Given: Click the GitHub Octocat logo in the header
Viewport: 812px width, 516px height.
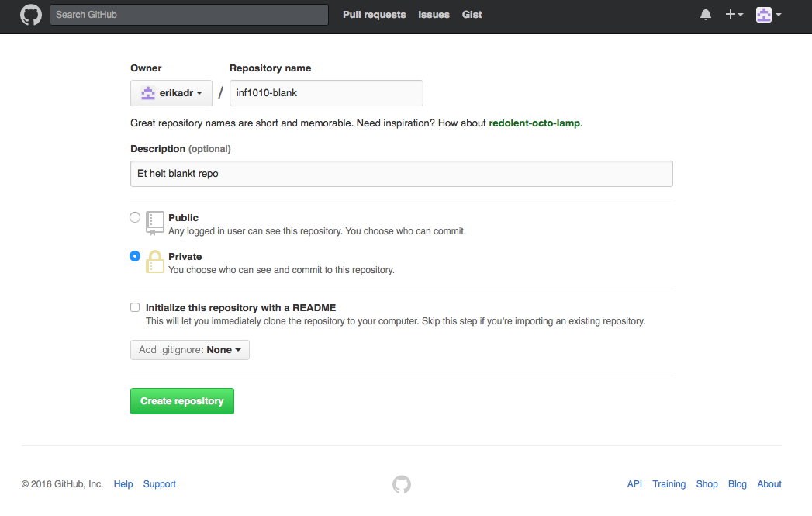Looking at the screenshot, I should point(31,15).
